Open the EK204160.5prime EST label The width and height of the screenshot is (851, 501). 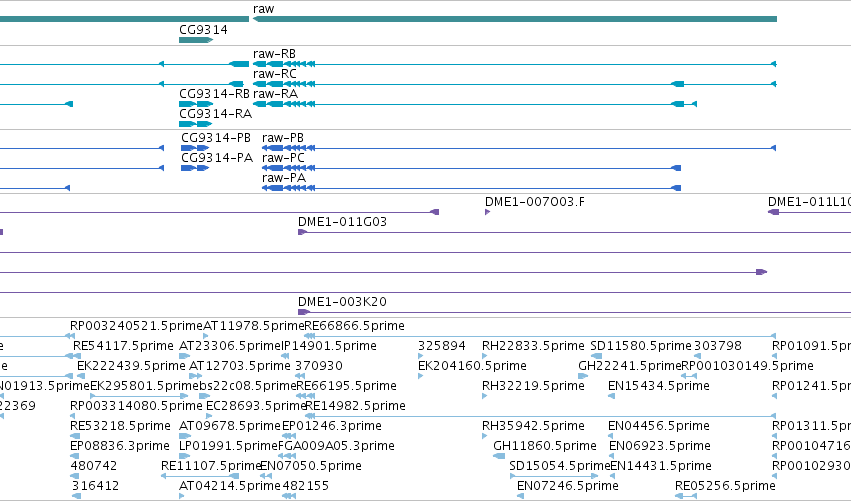472,366
